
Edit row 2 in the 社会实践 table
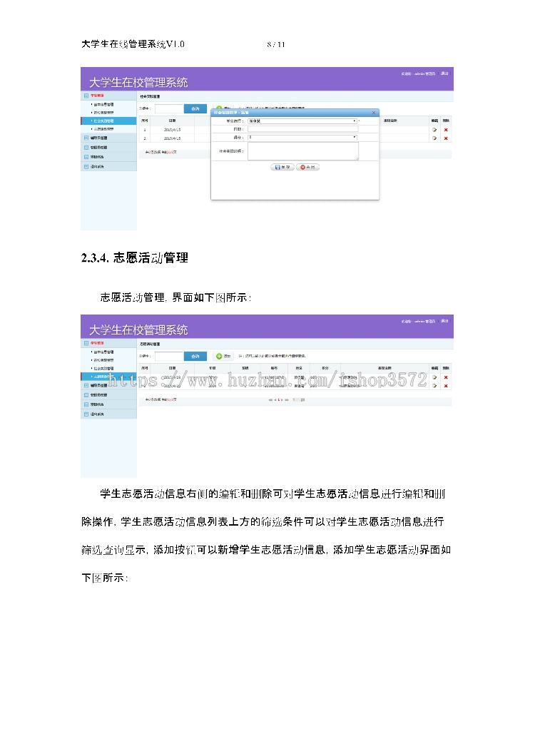[x=434, y=138]
